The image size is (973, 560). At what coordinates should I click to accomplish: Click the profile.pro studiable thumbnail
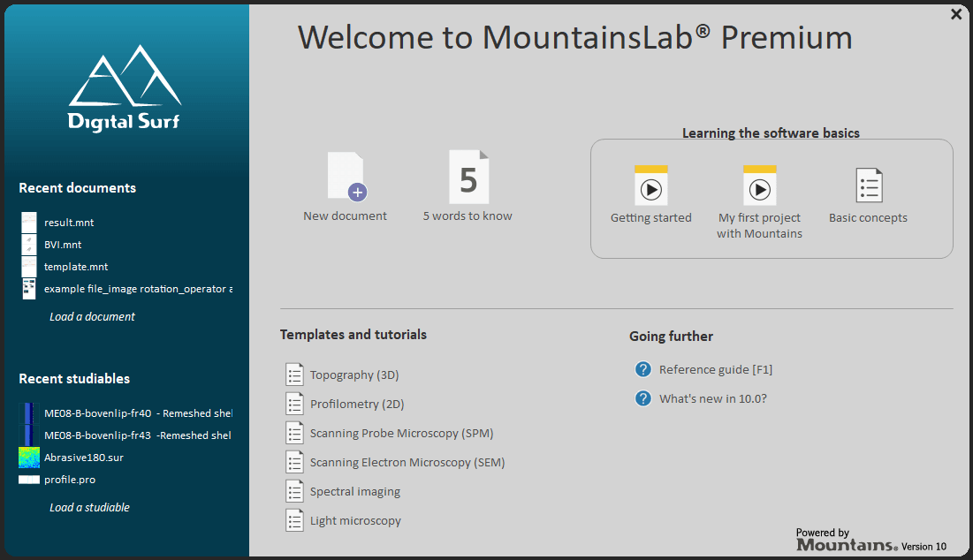coord(28,480)
